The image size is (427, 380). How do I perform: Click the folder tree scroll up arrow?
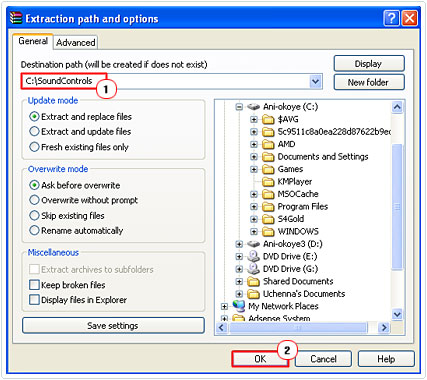397,107
